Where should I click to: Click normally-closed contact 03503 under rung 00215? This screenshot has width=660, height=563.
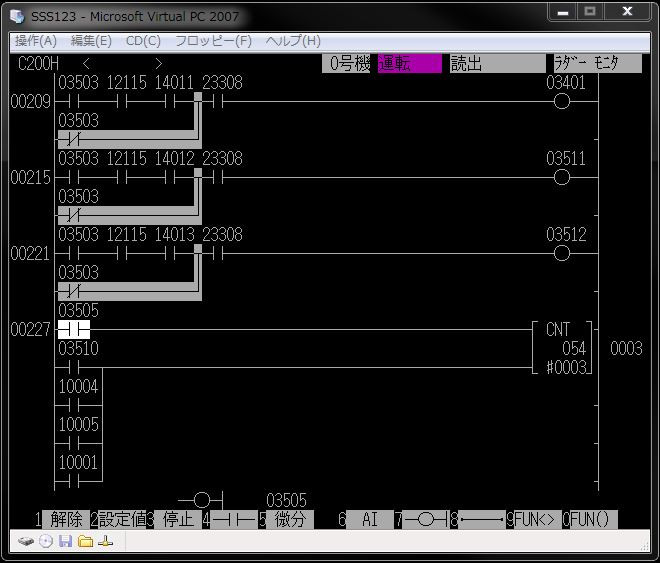[74, 215]
